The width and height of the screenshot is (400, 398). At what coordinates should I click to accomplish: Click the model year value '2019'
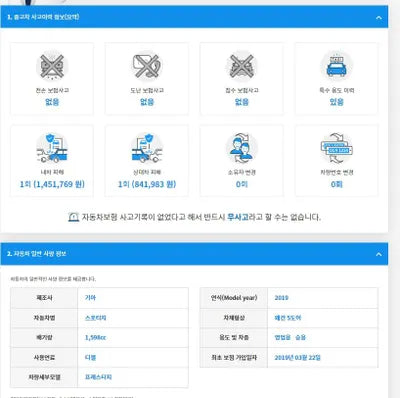[x=281, y=298]
